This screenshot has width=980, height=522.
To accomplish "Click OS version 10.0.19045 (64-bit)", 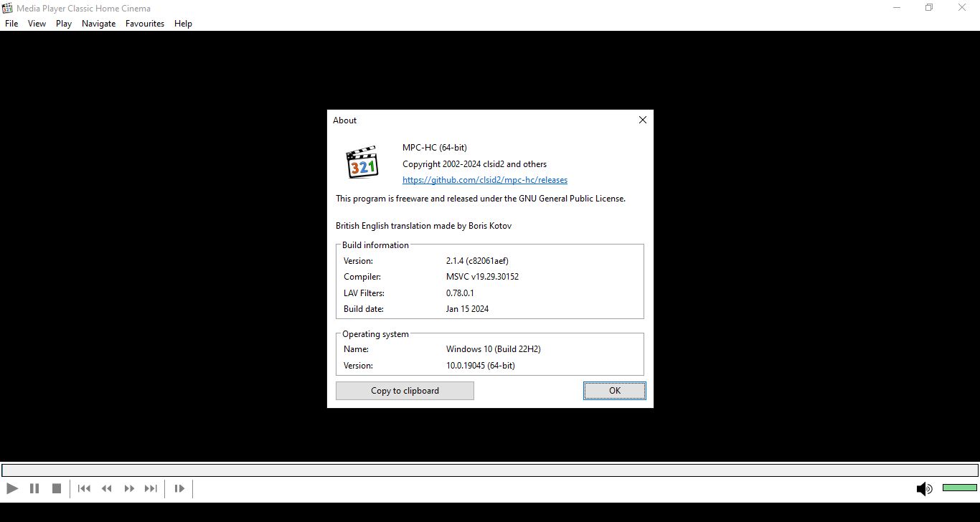I will (481, 366).
